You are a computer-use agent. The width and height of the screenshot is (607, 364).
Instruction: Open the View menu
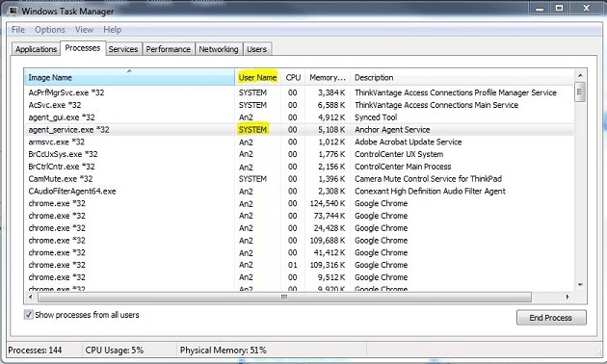[x=84, y=30]
